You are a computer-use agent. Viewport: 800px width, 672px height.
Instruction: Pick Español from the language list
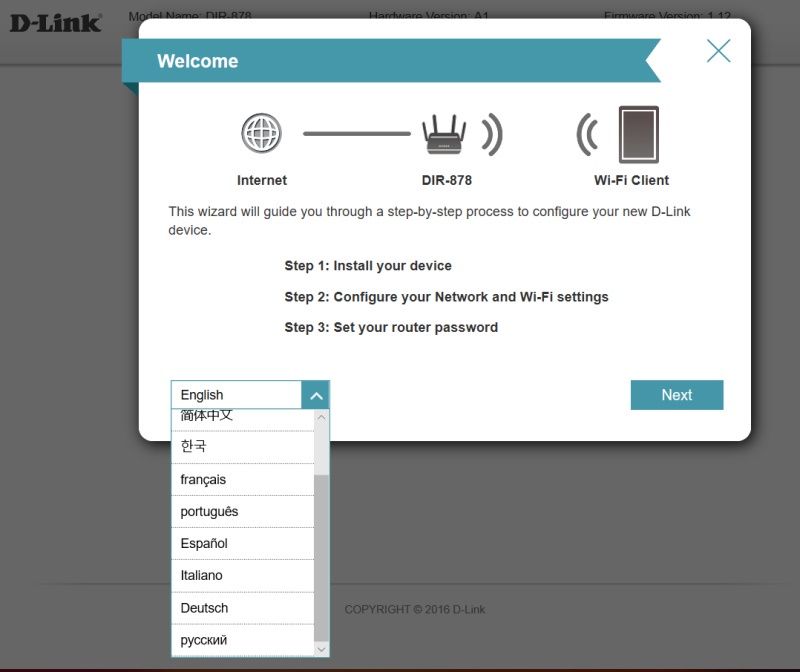242,543
